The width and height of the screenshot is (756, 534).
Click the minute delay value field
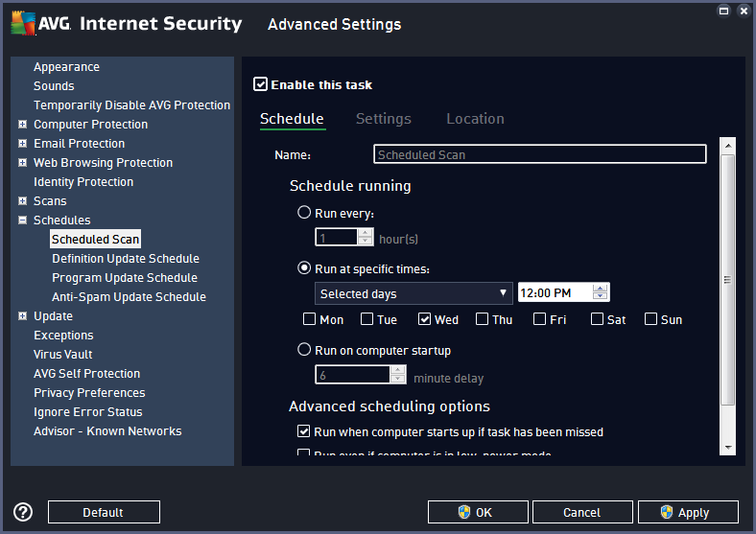(352, 375)
